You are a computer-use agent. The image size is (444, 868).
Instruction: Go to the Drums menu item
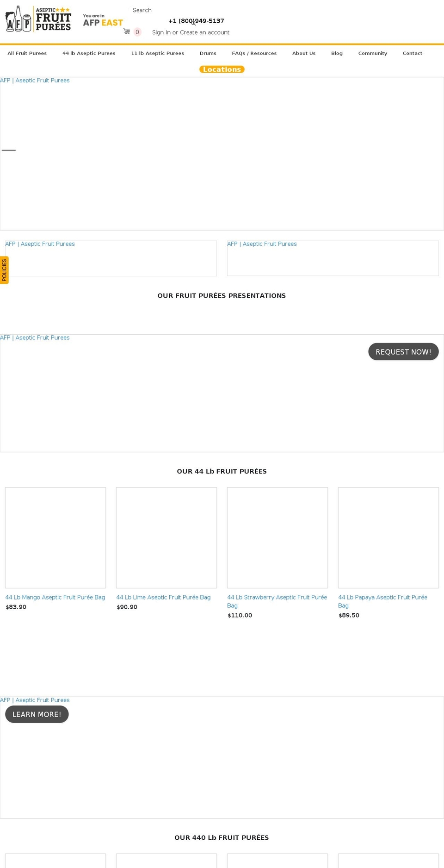[208, 53]
